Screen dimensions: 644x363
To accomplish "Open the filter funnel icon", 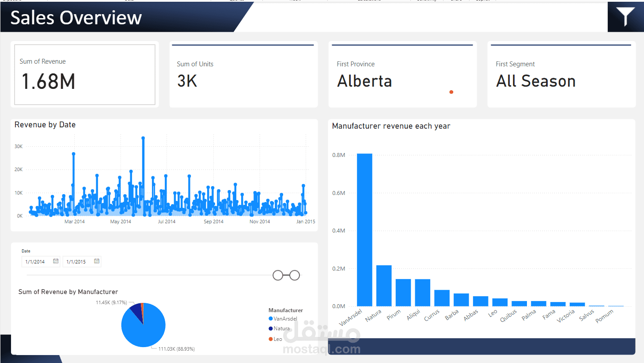I will [x=625, y=17].
